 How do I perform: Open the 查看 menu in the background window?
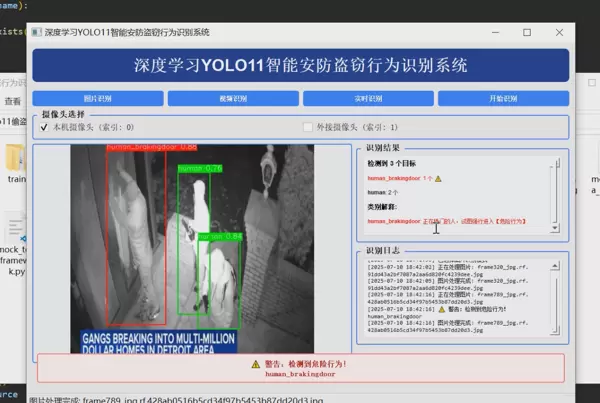pos(12,101)
